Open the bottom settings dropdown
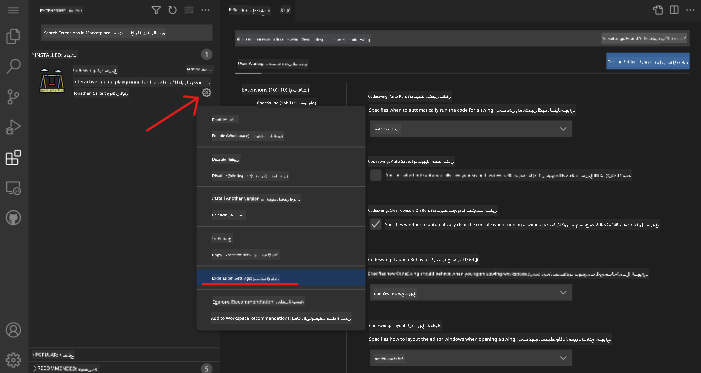This screenshot has width=701, height=373. (471, 358)
